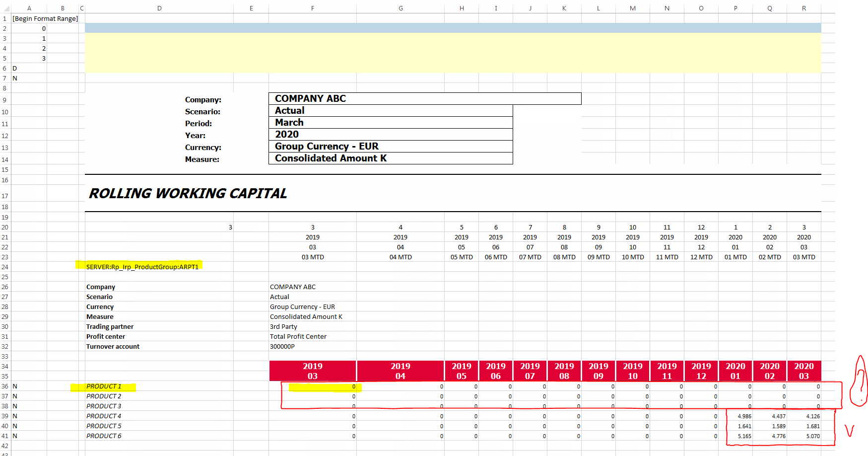The width and height of the screenshot is (868, 456).
Task: Select column G header
Action: 401,8
